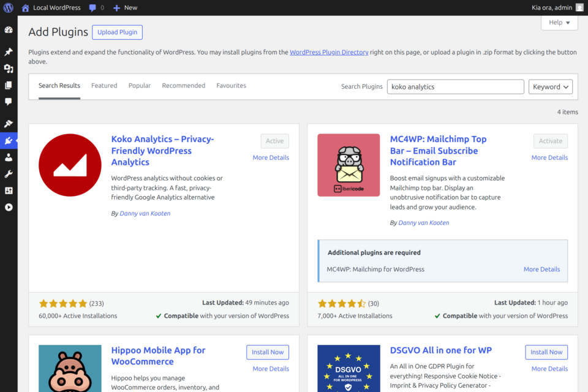This screenshot has height=392, width=588.
Task: Click the Upload Plugin button
Action: (118, 32)
